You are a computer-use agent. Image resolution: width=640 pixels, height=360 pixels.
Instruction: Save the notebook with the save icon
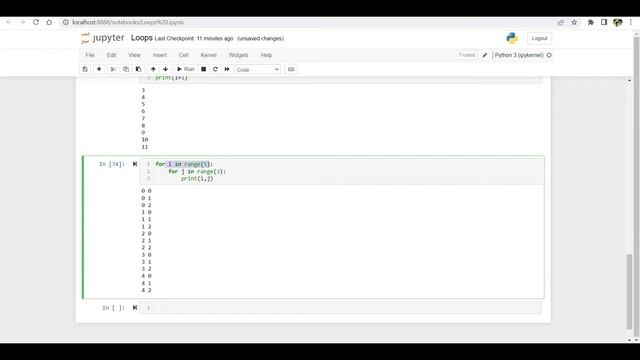tap(85, 69)
